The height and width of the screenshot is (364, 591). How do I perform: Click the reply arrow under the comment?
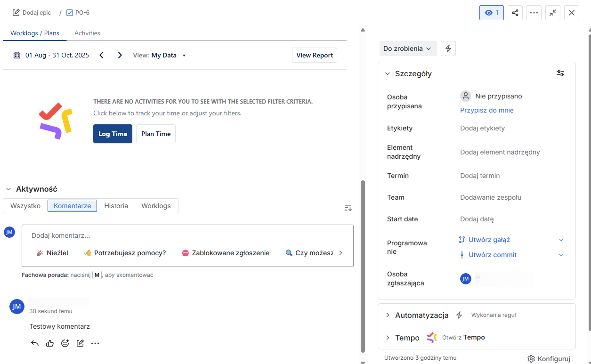click(x=35, y=343)
